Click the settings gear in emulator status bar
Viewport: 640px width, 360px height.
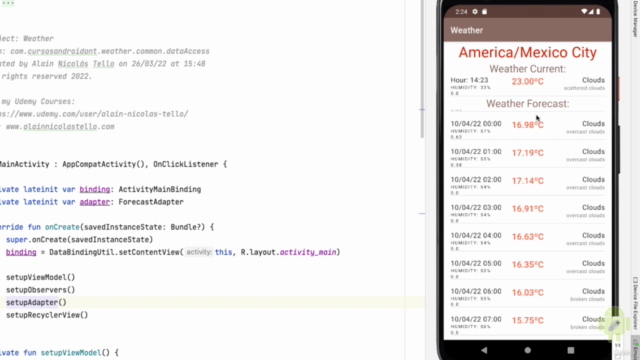475,12
